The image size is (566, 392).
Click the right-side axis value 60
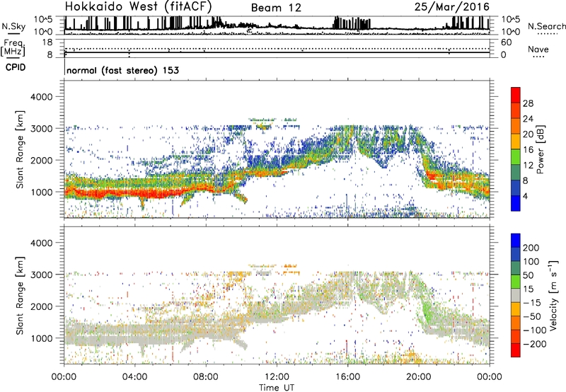(x=506, y=42)
